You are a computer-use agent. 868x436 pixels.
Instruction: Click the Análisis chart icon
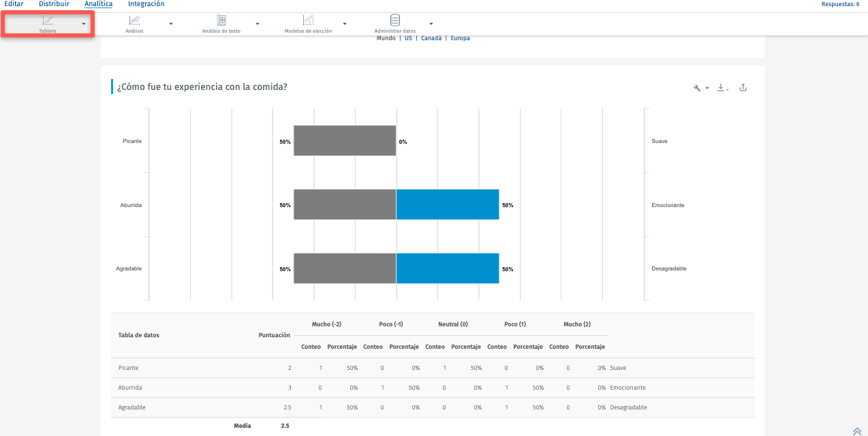click(134, 20)
